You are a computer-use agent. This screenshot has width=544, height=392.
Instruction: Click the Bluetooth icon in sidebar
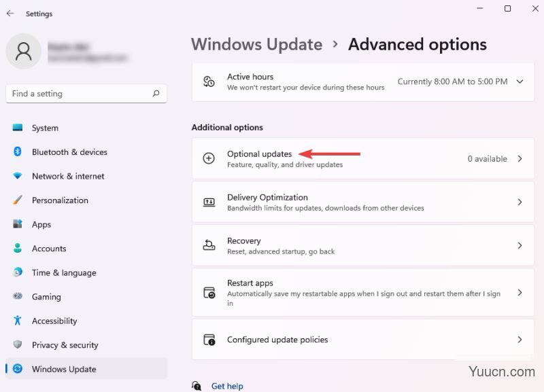coord(18,152)
